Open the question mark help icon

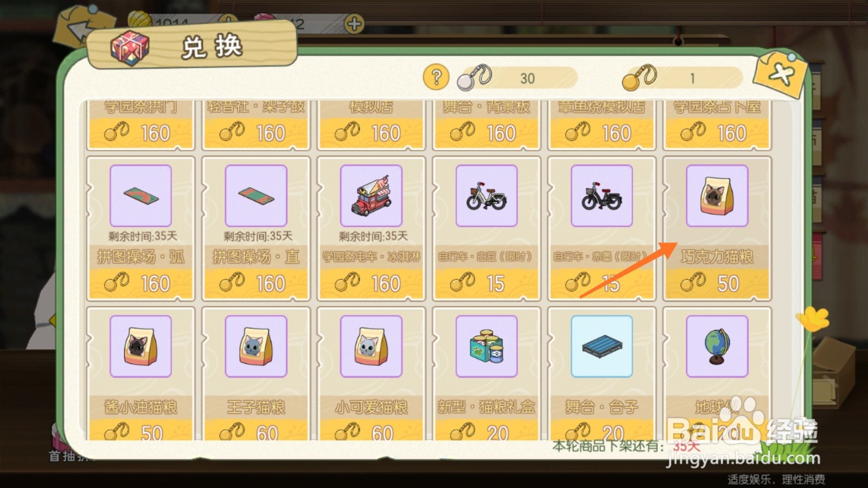coord(436,78)
